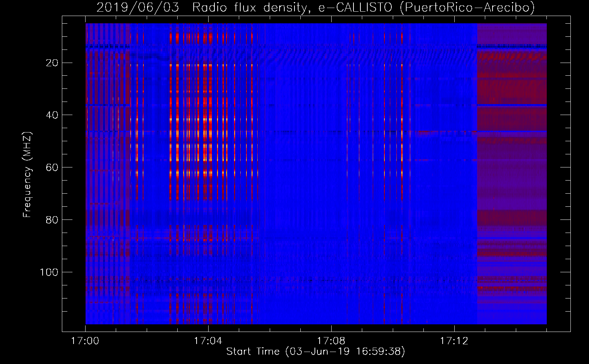Click the 100 frequency tick label
The height and width of the screenshot is (364, 589).
(50, 272)
